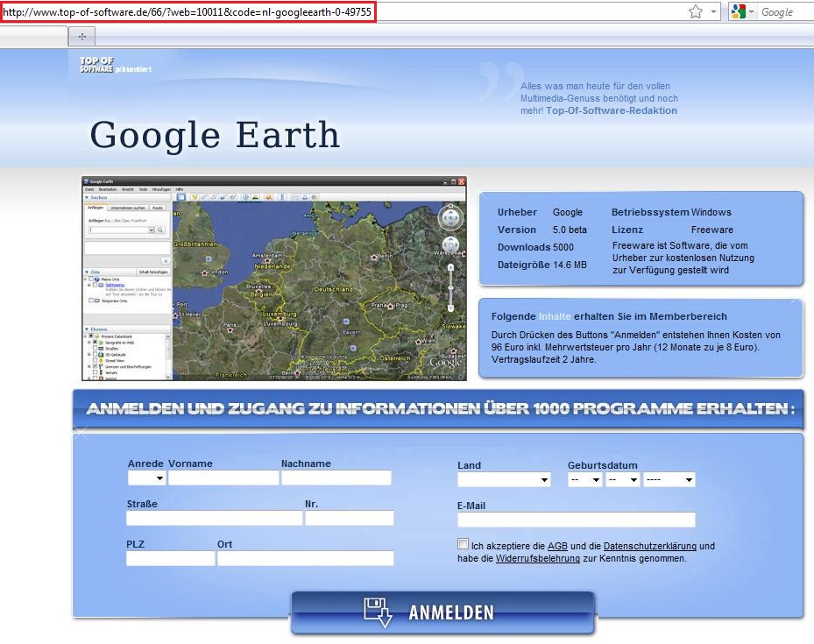Open the AGB link
This screenshot has width=814, height=644.
coord(557,546)
